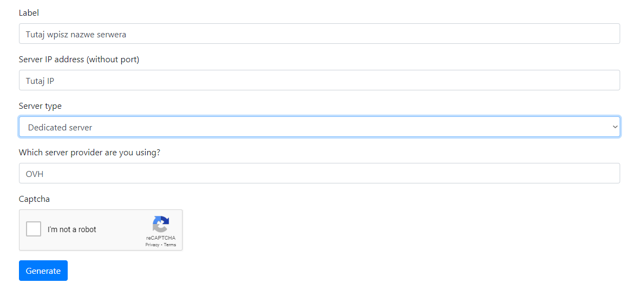Click the "reCAPTCHA" wordmark under the logo
The width and height of the screenshot is (644, 296).
tap(161, 238)
